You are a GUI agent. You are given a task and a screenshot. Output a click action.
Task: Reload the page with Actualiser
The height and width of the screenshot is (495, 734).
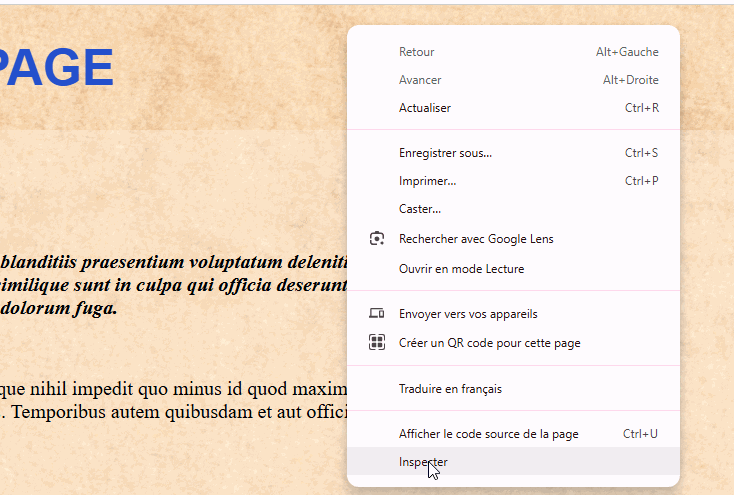tap(425, 108)
